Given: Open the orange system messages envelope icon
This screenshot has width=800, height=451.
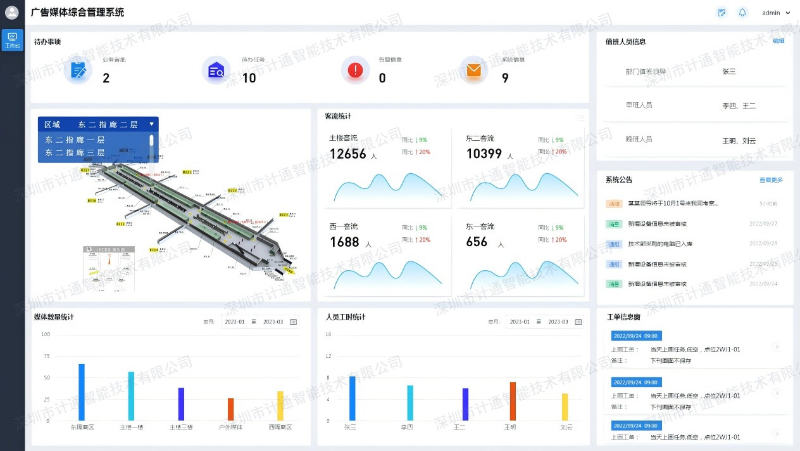Looking at the screenshot, I should click(x=473, y=70).
